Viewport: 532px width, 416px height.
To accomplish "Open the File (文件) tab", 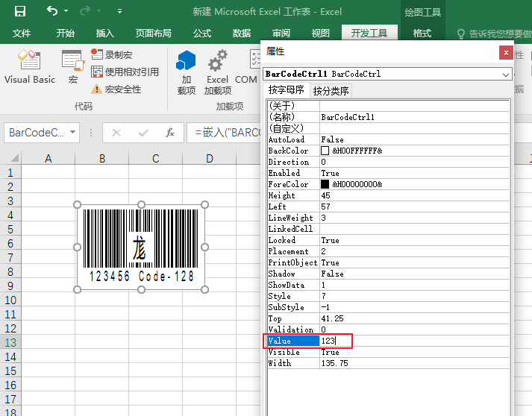I will [x=22, y=34].
